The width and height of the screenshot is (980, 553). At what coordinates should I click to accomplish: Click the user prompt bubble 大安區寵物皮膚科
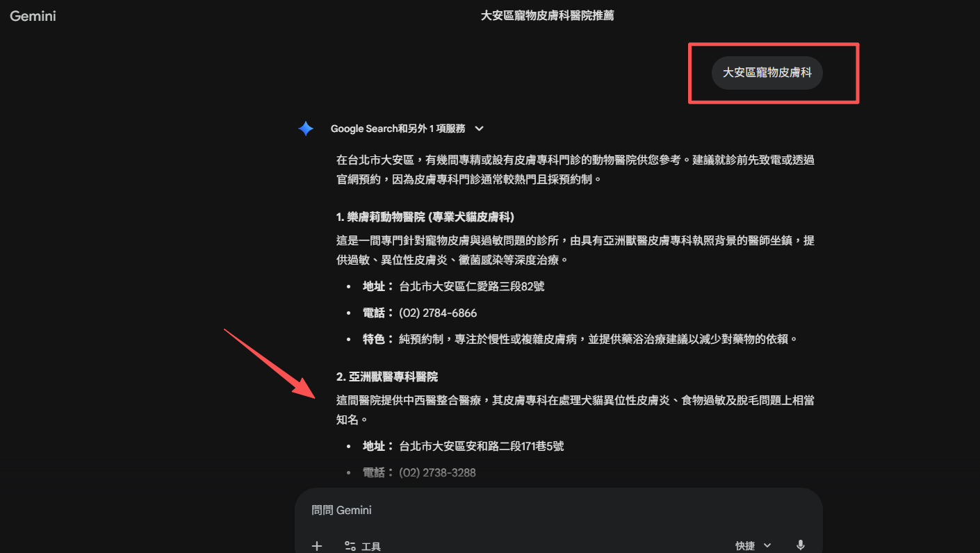(x=767, y=72)
